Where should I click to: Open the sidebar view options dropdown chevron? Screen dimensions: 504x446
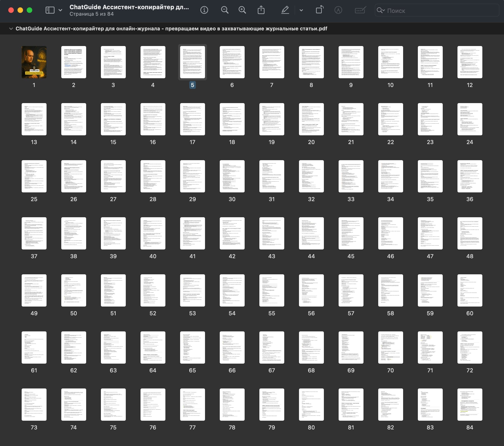click(60, 10)
